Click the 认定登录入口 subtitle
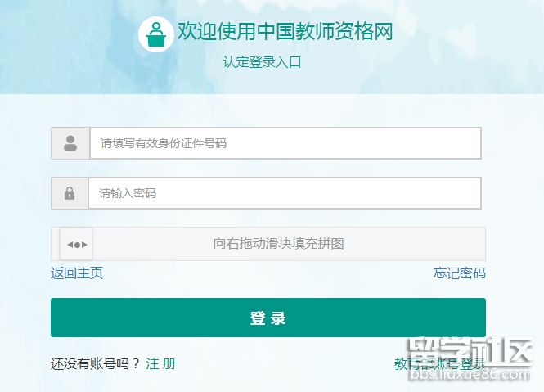This screenshot has height=392, width=544. click(x=263, y=62)
